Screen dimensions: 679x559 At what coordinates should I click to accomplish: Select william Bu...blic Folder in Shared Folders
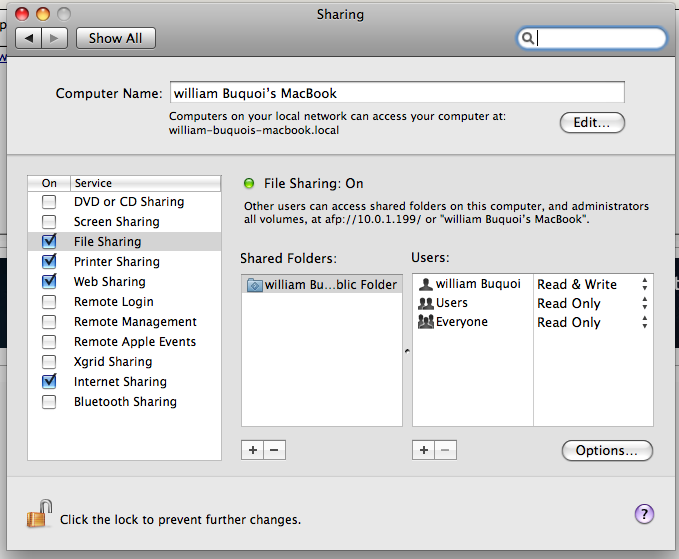(322, 284)
